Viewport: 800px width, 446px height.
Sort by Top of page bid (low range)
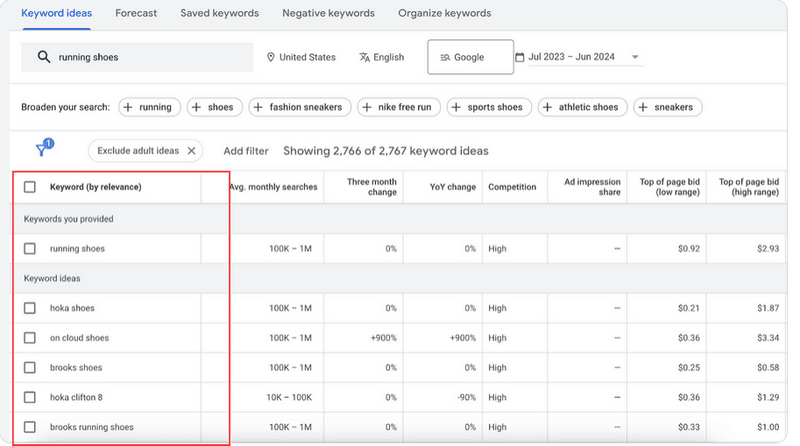[x=670, y=187]
